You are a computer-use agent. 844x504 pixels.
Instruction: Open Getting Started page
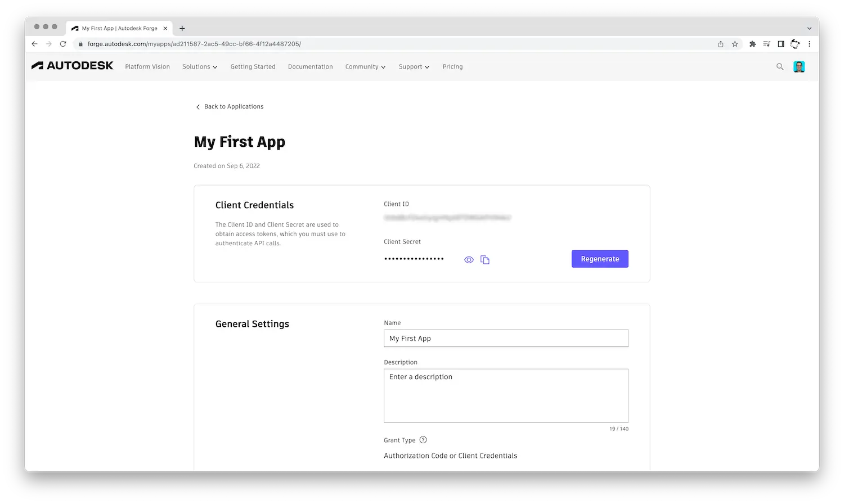point(253,66)
